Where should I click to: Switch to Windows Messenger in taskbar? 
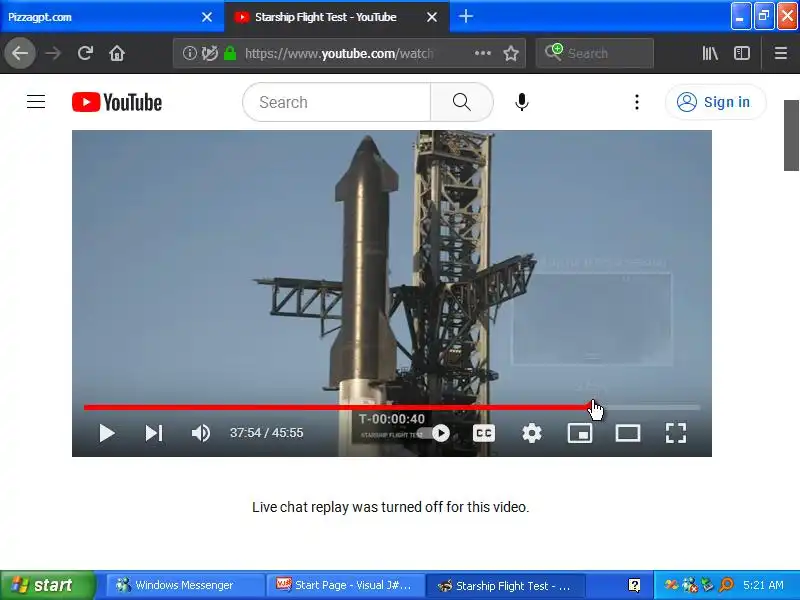185,585
